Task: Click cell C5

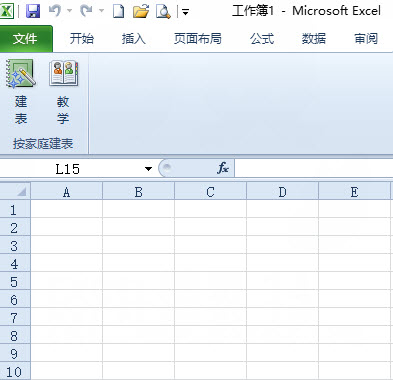Action: tap(210, 281)
